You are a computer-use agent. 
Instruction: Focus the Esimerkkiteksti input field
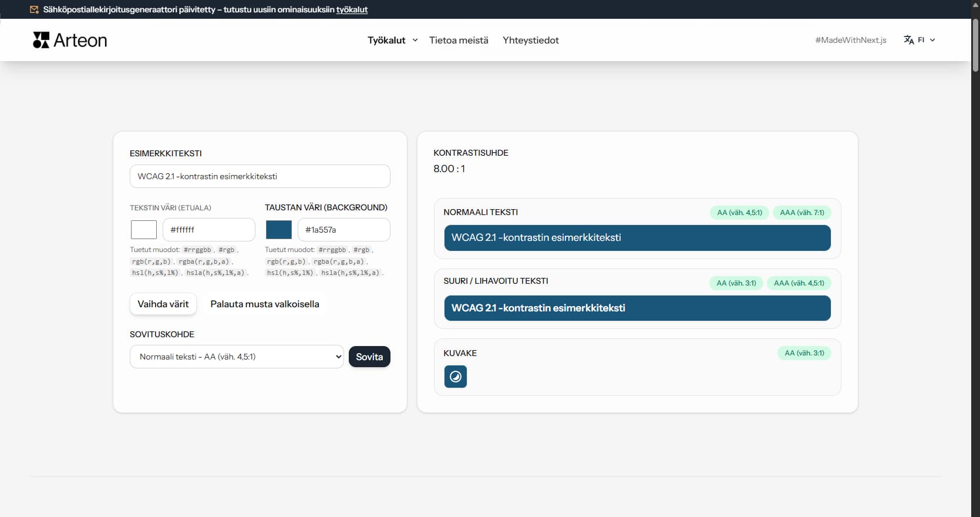[260, 176]
